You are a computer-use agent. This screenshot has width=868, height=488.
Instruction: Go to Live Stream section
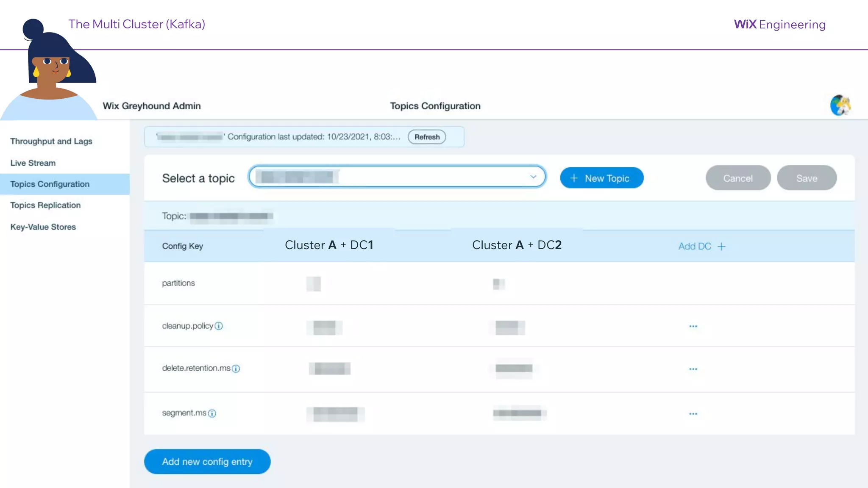(33, 163)
